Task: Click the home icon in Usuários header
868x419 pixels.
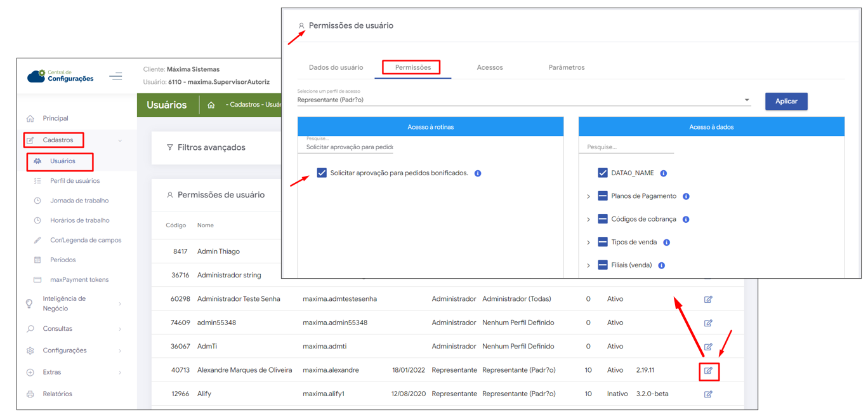Action: coord(211,105)
